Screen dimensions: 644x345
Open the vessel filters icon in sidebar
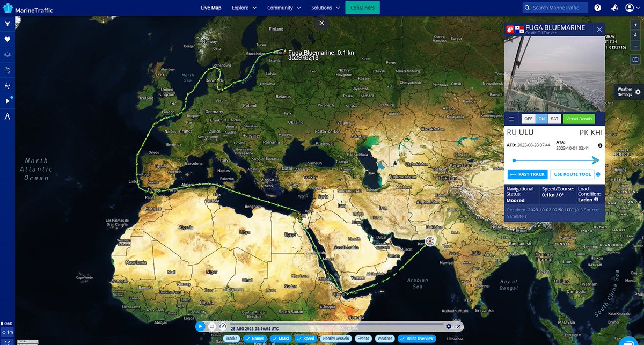tap(8, 24)
